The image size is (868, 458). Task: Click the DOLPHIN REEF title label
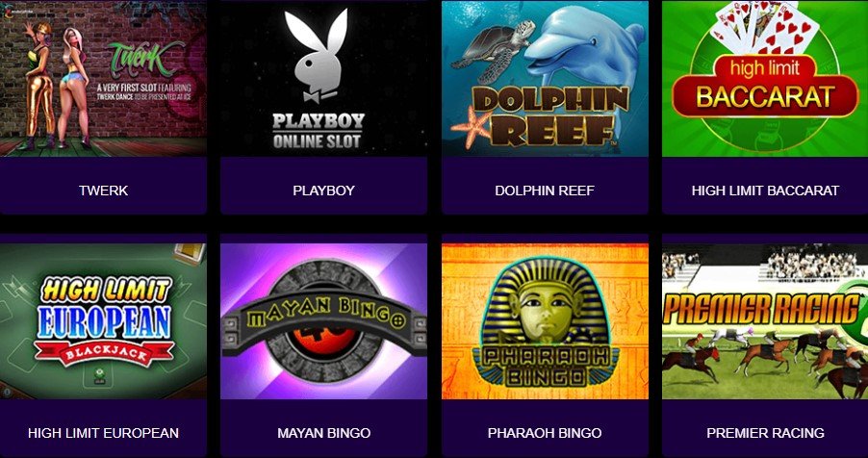pos(545,191)
